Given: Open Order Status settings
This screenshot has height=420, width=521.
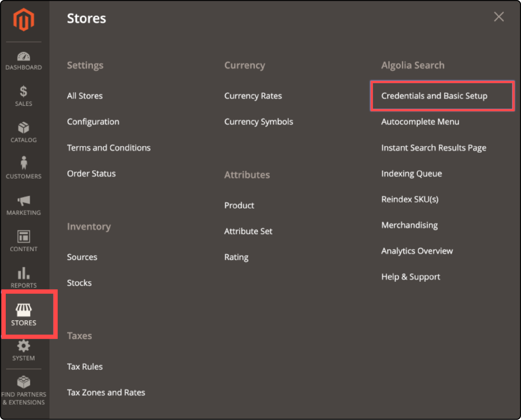Looking at the screenshot, I should 91,173.
